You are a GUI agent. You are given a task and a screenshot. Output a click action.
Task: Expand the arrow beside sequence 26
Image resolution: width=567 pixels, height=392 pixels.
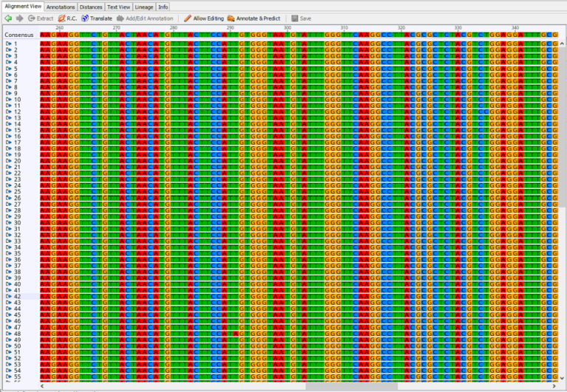pyautogui.click(x=8, y=198)
